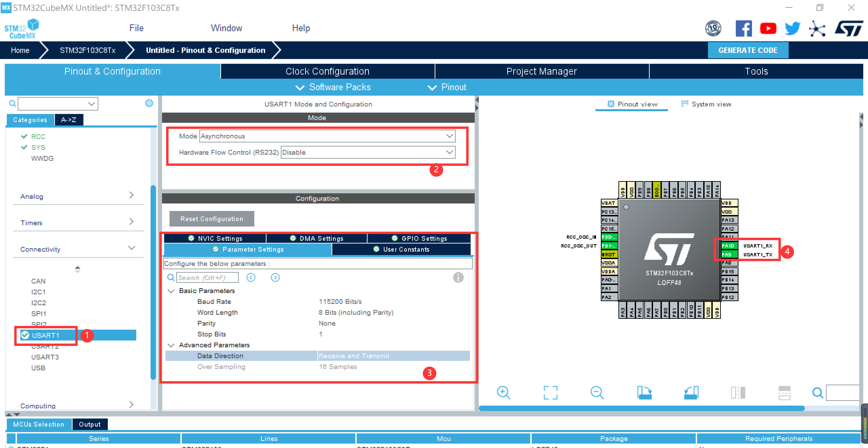Click the GENERATE CODE button
The width and height of the screenshot is (868, 448).
pyautogui.click(x=748, y=50)
